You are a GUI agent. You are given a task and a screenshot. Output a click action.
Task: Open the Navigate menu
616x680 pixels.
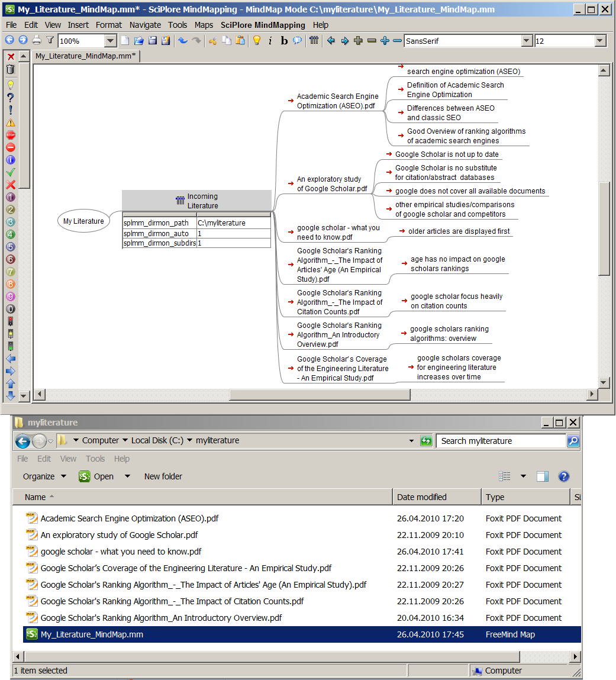(145, 25)
